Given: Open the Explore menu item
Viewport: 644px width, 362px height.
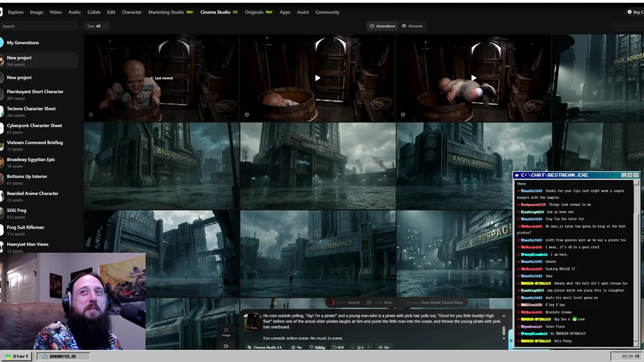Looking at the screenshot, I should point(16,12).
